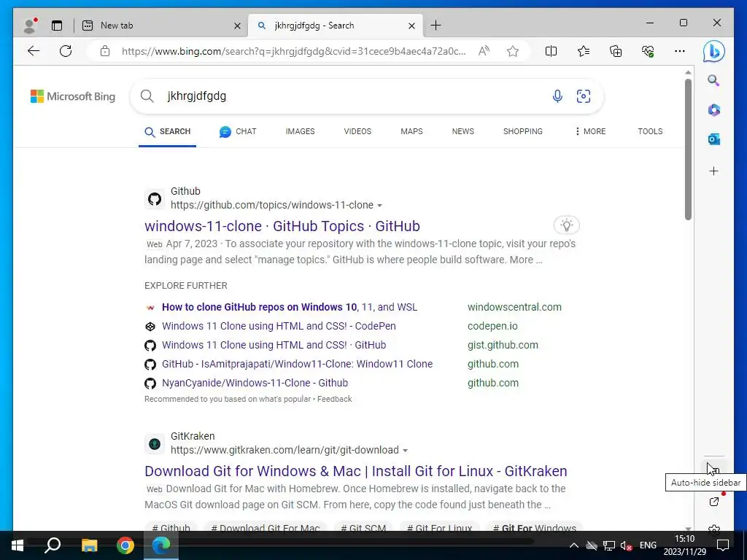This screenshot has width=747, height=560.
Task: Open File Explorer from the taskbar
Action: [89, 545]
